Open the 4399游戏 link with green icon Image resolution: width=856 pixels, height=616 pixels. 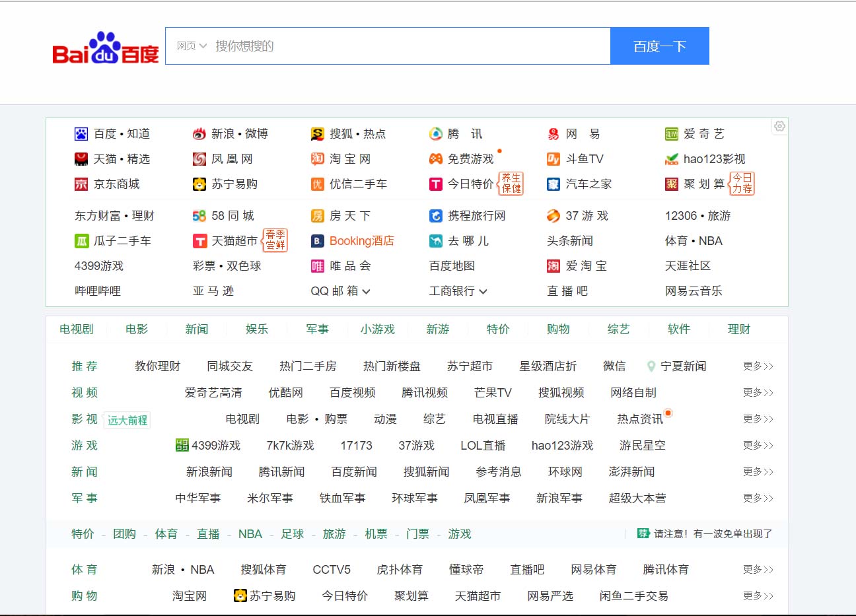[208, 446]
